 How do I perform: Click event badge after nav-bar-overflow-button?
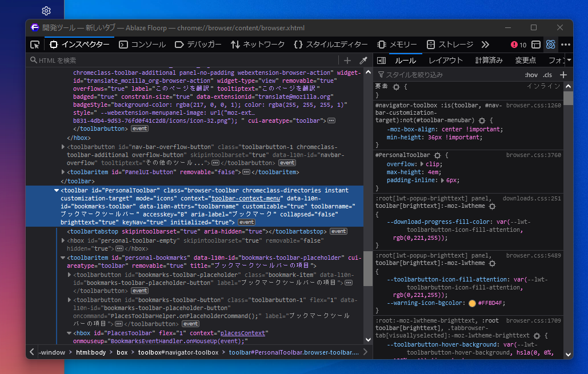click(x=287, y=163)
